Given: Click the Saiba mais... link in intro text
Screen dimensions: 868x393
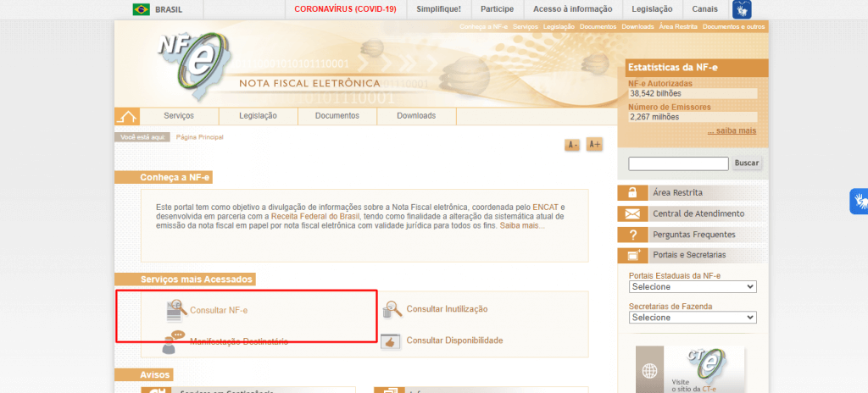Looking at the screenshot, I should (x=522, y=226).
